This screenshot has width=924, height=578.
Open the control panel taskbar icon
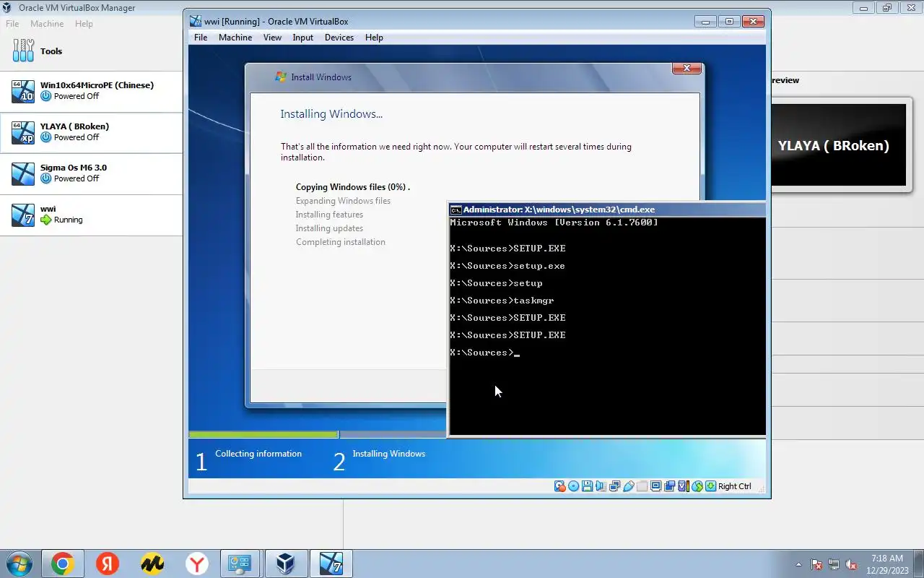point(240,564)
